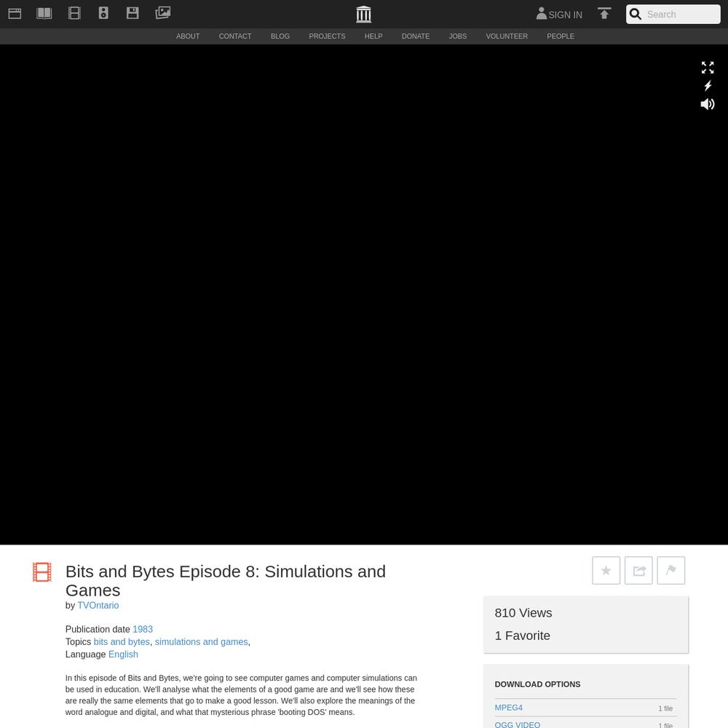The height and width of the screenshot is (728, 728).
Task: Open the Audio speaker icon in the top bar
Action: (x=103, y=13)
